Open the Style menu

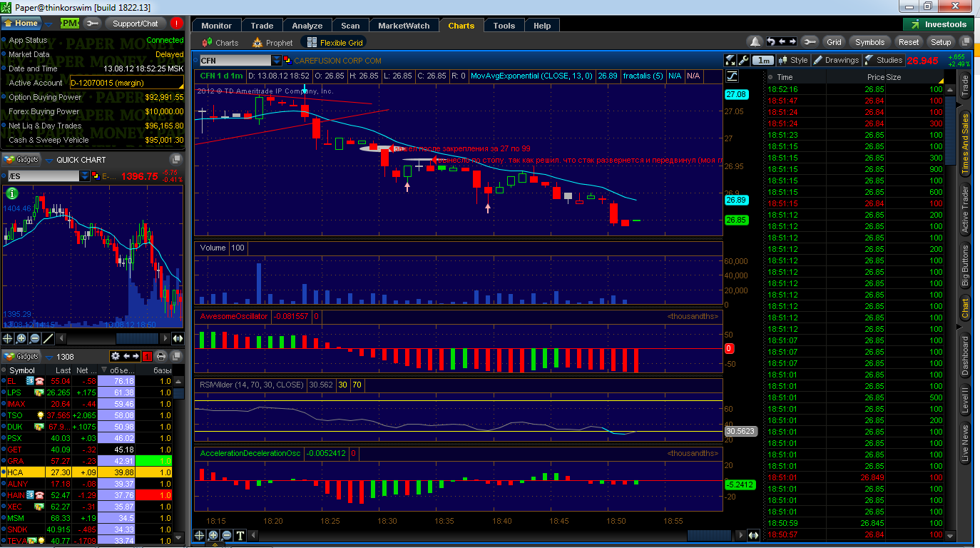pyautogui.click(x=793, y=61)
